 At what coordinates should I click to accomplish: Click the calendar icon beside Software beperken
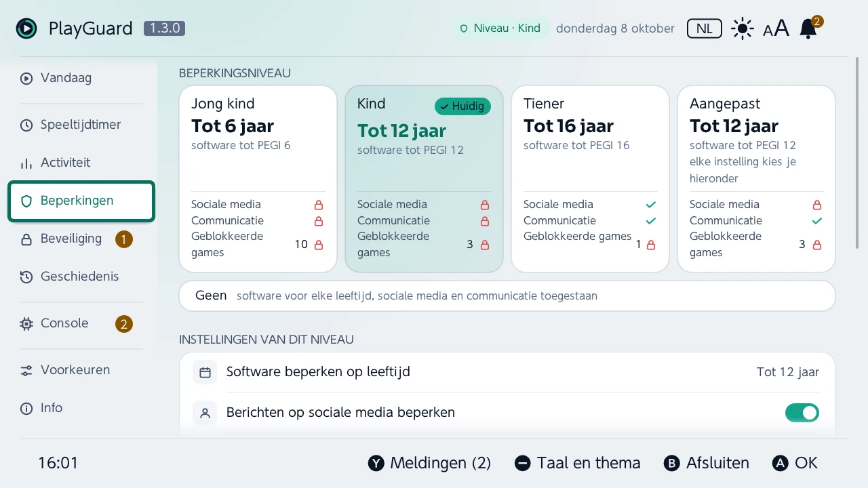pyautogui.click(x=205, y=372)
